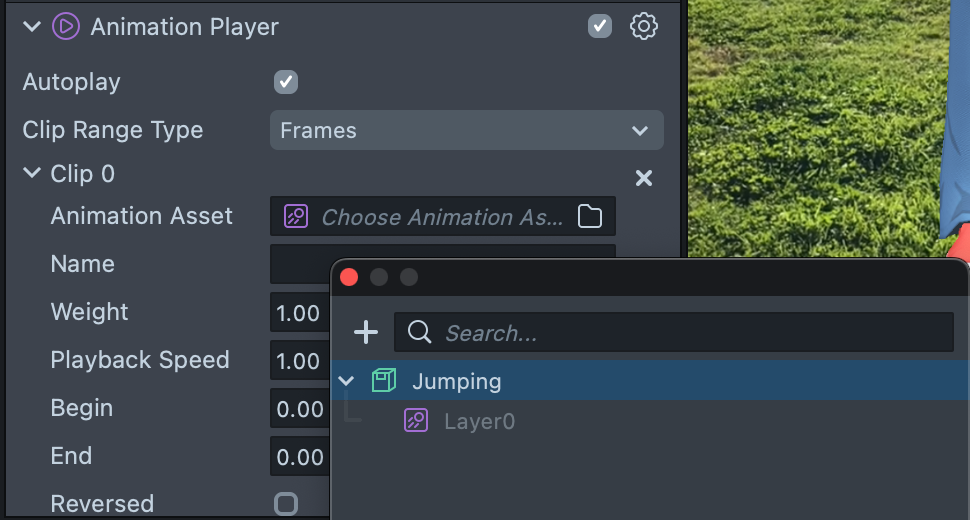Click the Jumping model cube icon

click(x=384, y=380)
